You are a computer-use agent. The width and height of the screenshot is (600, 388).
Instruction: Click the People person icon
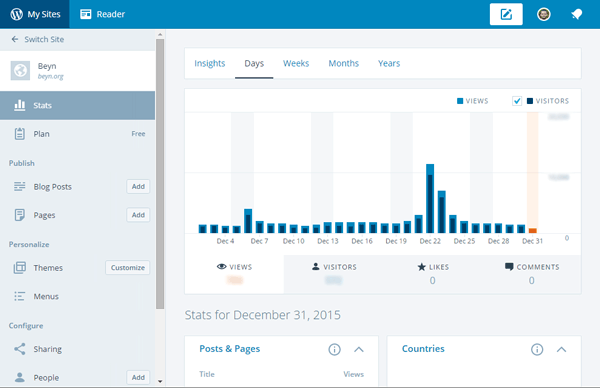click(20, 377)
